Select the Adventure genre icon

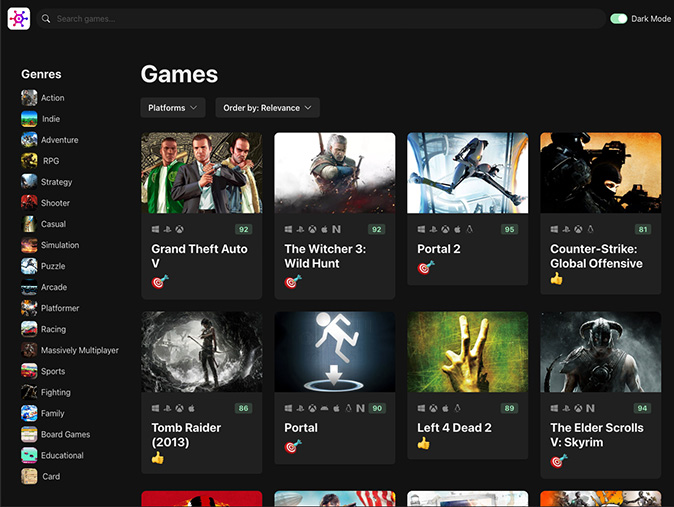click(29, 140)
